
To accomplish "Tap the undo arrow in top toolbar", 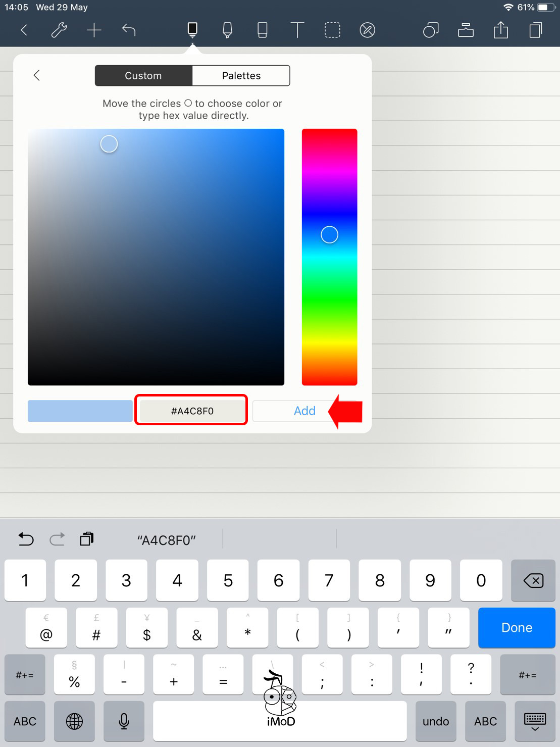I will tap(129, 30).
